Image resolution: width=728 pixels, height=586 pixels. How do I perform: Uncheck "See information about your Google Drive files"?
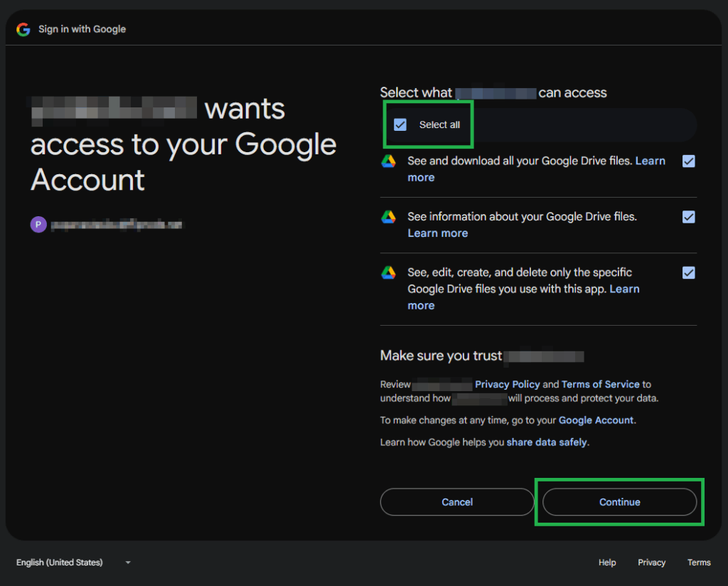[688, 217]
